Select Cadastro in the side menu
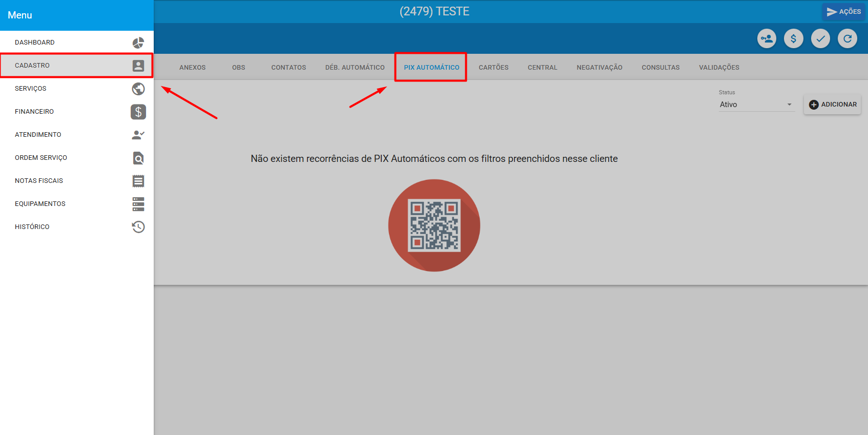This screenshot has width=868, height=435. pyautogui.click(x=77, y=66)
